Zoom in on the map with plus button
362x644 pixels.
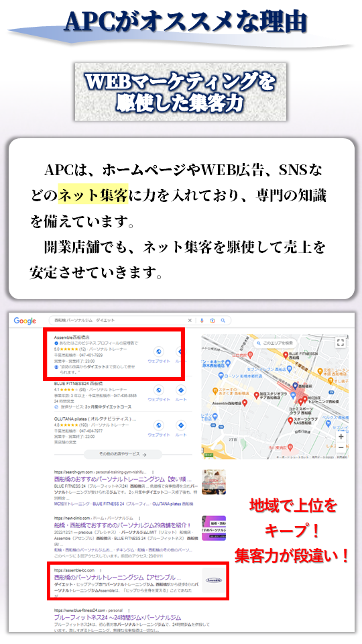[x=341, y=437]
